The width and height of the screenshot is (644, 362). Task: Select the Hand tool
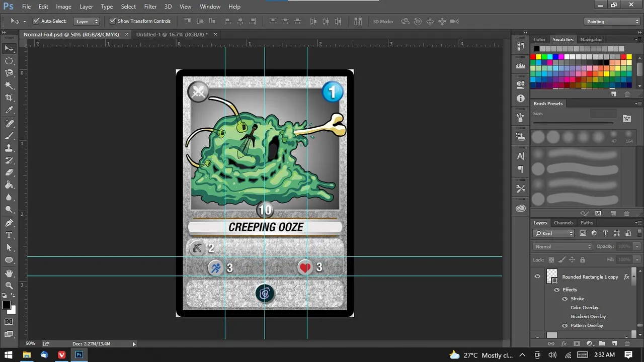[x=9, y=274]
